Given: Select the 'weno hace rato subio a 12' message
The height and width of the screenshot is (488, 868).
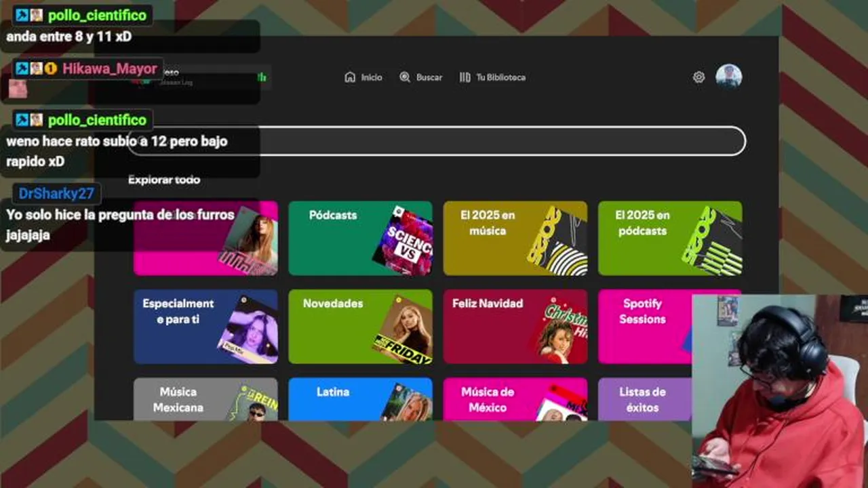Looking at the screenshot, I should pos(117,151).
